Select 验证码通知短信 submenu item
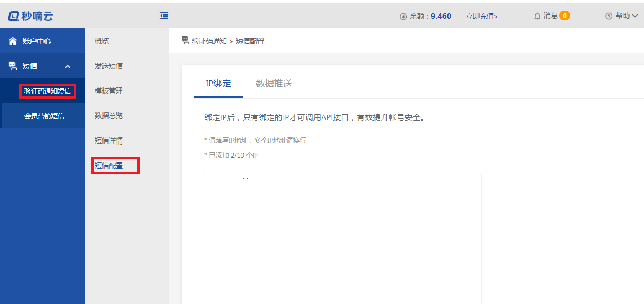The image size is (644, 304). (48, 91)
